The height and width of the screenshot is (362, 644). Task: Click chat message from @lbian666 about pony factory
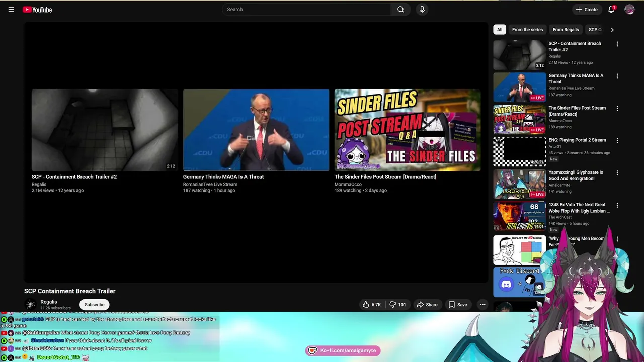(x=74, y=348)
